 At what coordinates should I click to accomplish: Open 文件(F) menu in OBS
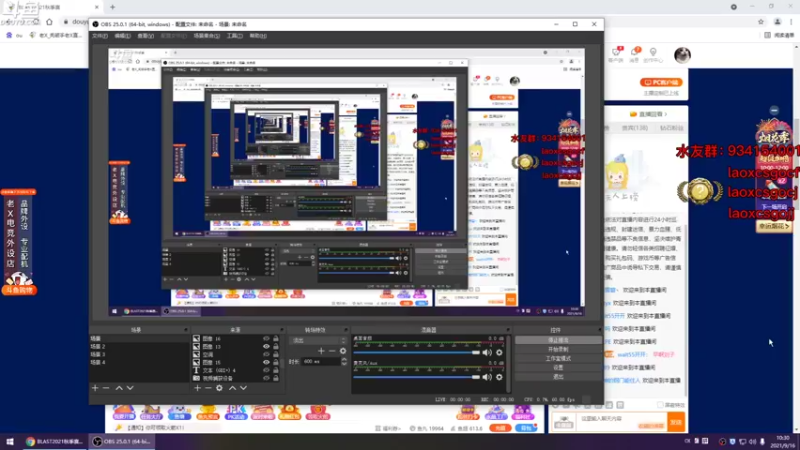pos(100,36)
